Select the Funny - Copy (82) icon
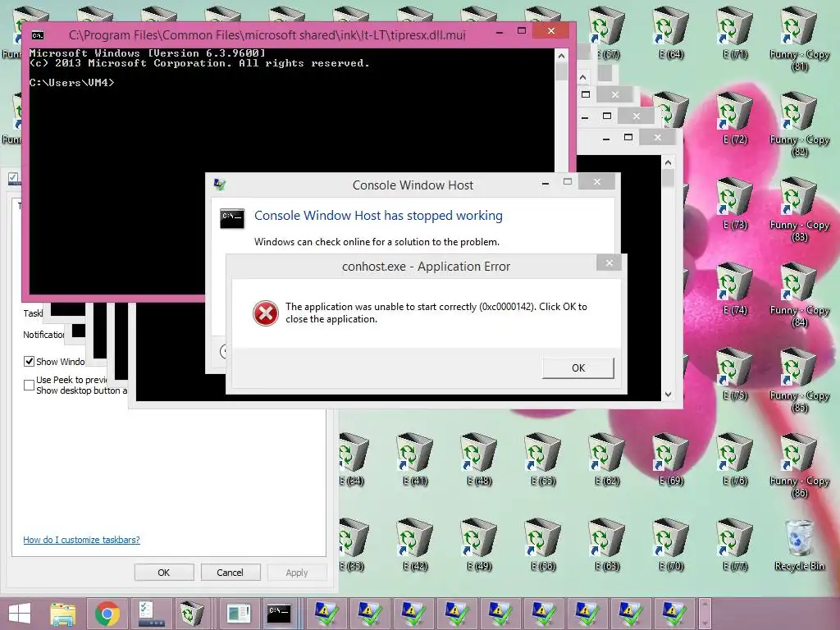This screenshot has height=630, width=840. tap(799, 125)
